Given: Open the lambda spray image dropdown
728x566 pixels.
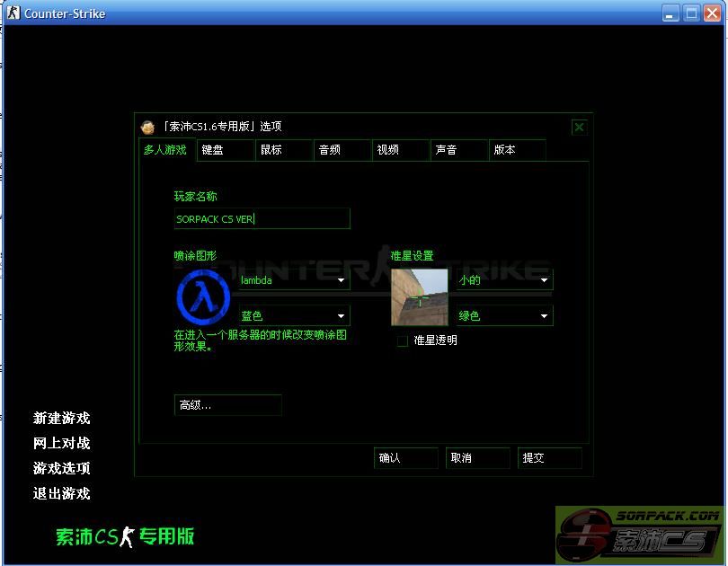Looking at the screenshot, I should tap(293, 280).
